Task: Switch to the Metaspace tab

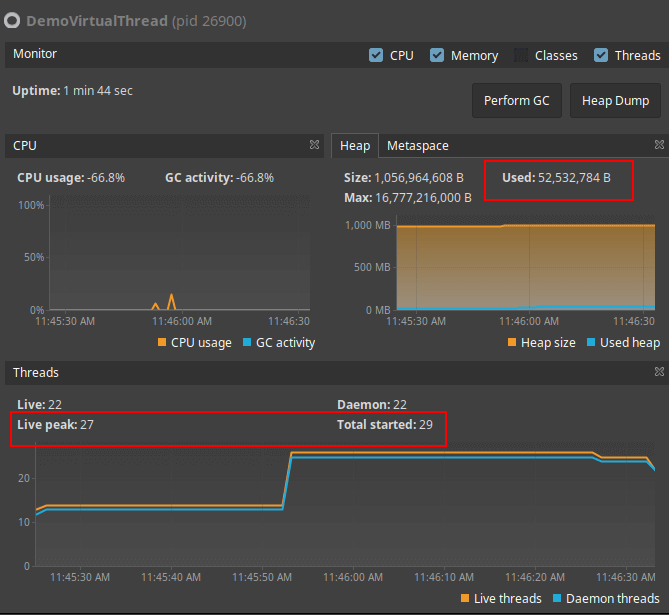Action: click(x=418, y=146)
